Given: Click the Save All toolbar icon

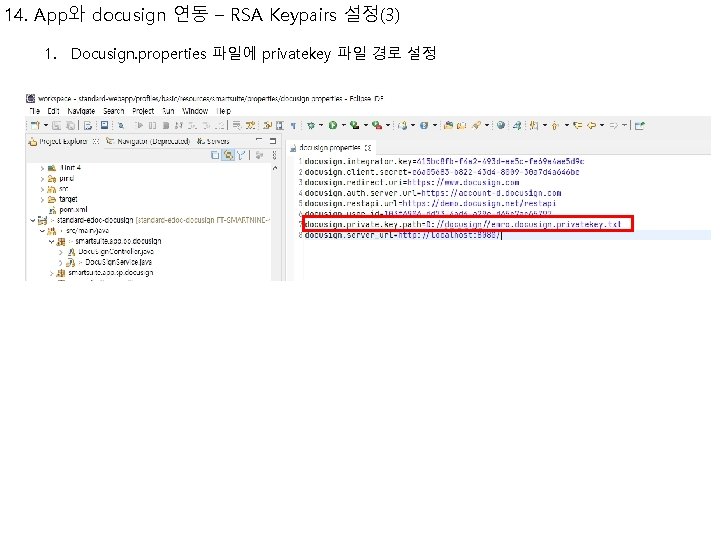Looking at the screenshot, I should [70, 125].
